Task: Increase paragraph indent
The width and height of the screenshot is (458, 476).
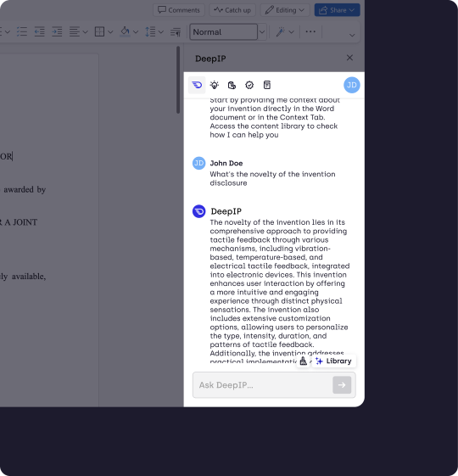Action: click(57, 31)
